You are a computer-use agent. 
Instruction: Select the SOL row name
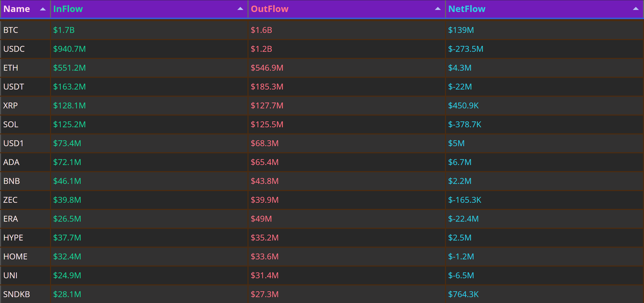click(x=11, y=124)
